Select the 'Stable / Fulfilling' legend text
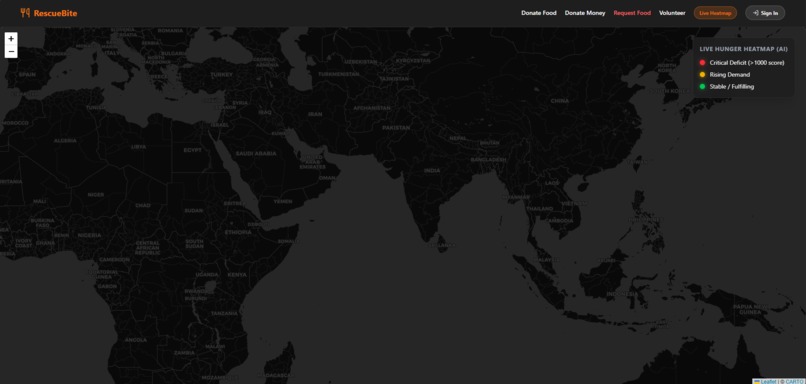The height and width of the screenshot is (384, 806). point(731,86)
